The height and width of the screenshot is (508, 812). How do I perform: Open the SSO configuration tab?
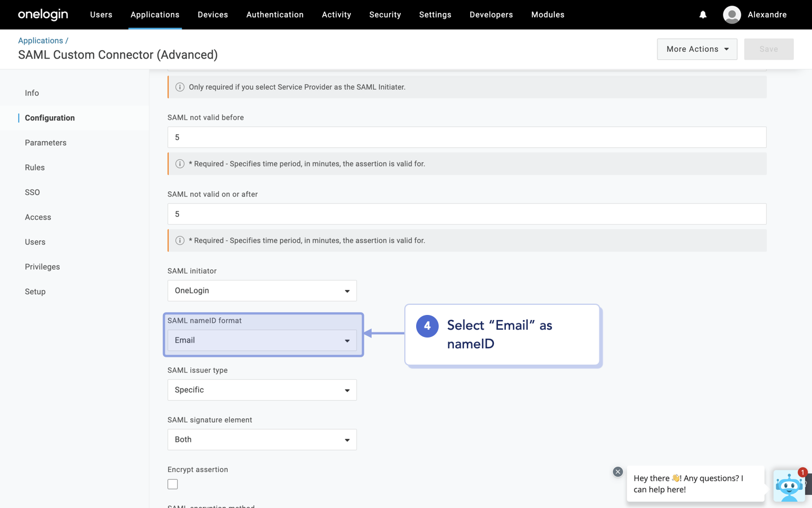click(32, 192)
